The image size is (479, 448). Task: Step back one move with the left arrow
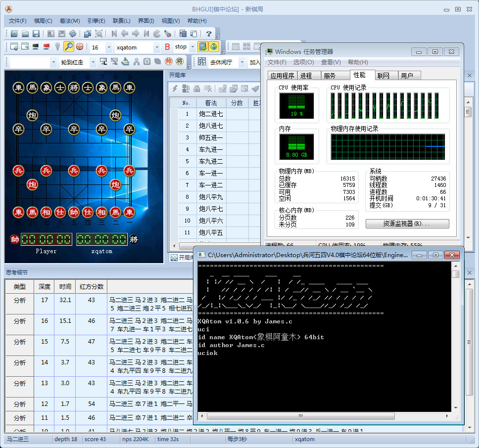tap(125, 34)
